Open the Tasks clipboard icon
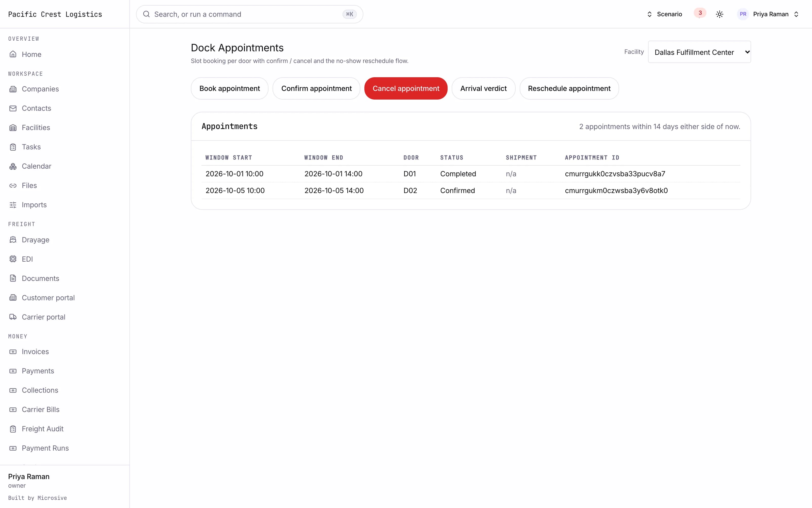 (13, 147)
